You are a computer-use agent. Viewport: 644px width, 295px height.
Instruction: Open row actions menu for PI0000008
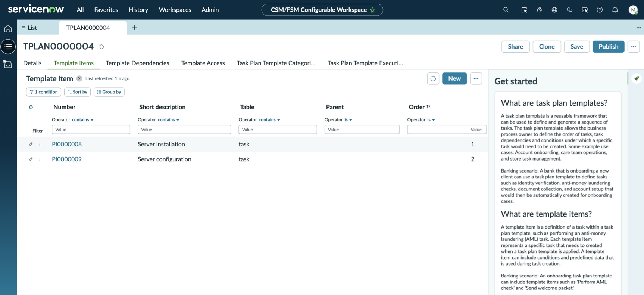tap(40, 144)
